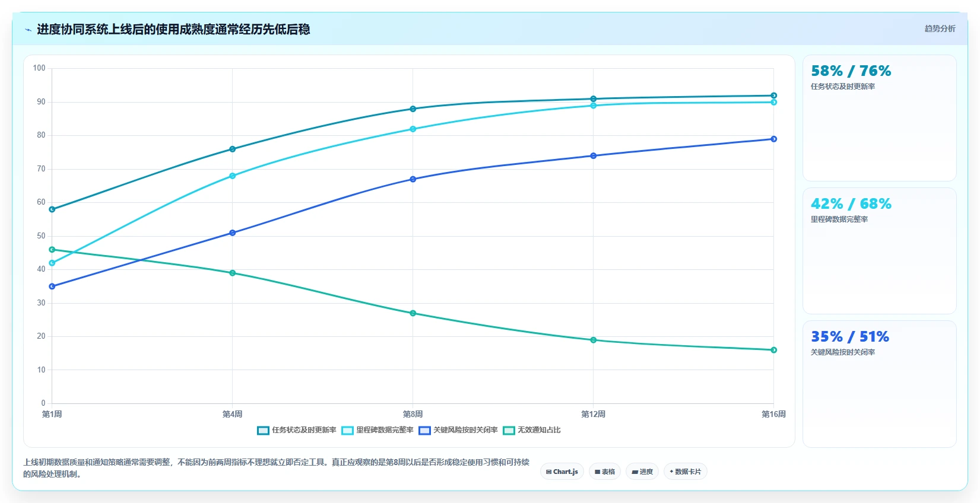Select the 无效通知占比 point at 第1周 (46)
The image size is (980, 503).
tap(52, 250)
